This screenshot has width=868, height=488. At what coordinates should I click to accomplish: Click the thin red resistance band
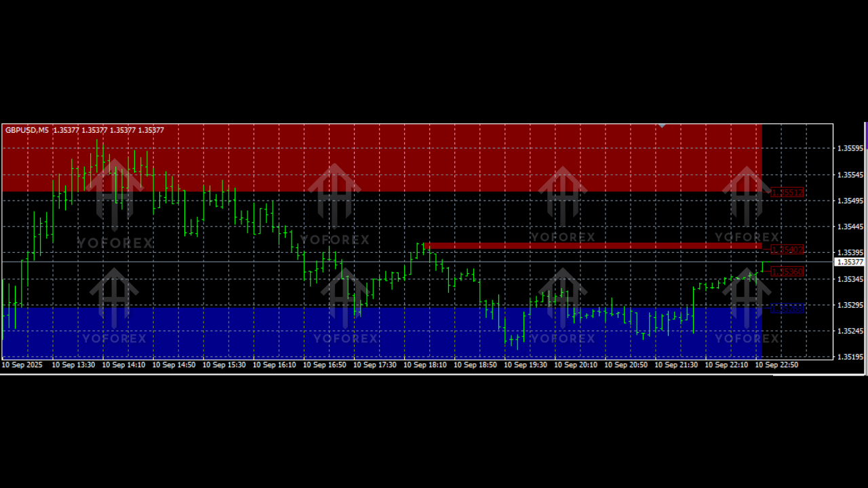590,245
